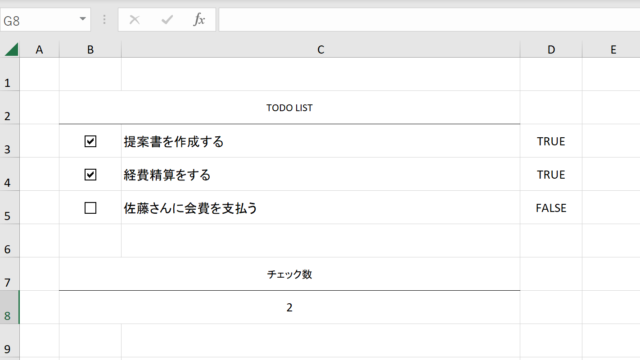The width and height of the screenshot is (640, 360).
Task: Select column B header
Action: (90, 49)
